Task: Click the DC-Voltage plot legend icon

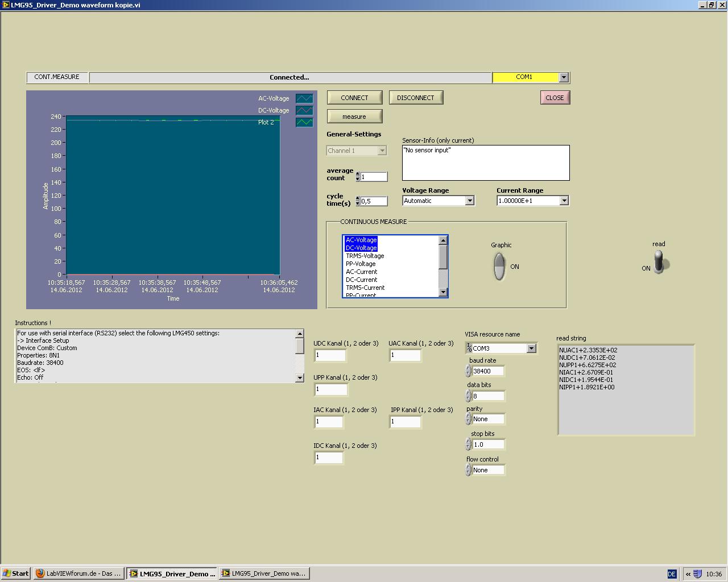Action: pos(304,110)
